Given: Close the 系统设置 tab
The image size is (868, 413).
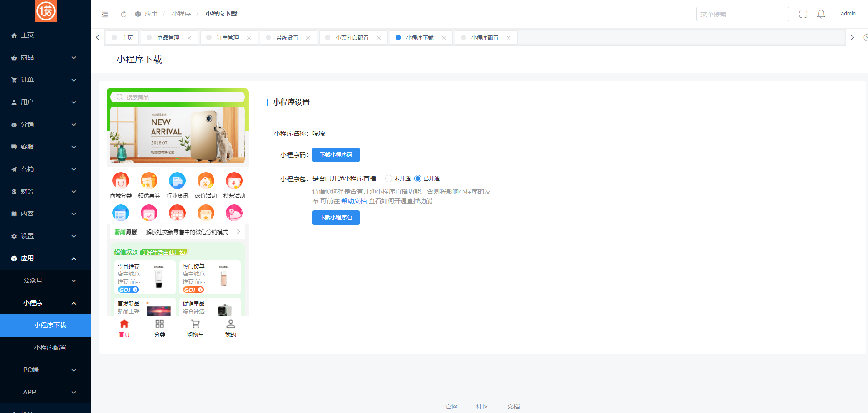Looking at the screenshot, I should click(308, 37).
